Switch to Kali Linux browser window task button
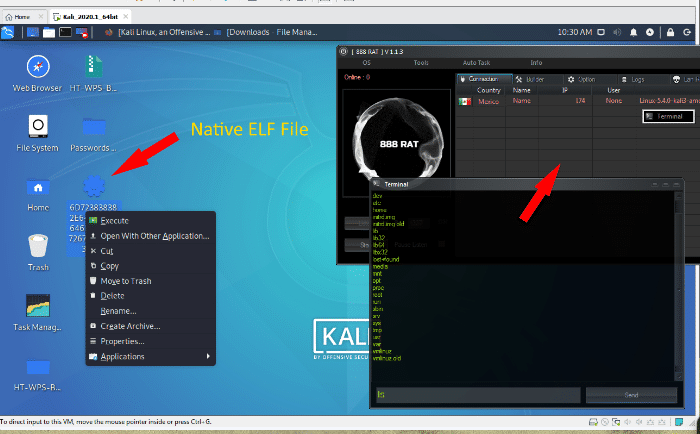 pos(158,32)
